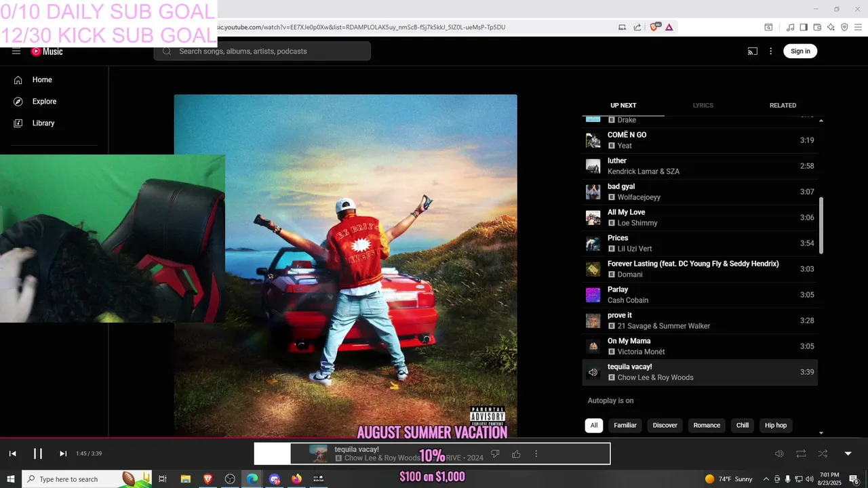Skip to the next track
Image resolution: width=868 pixels, height=488 pixels.
[63, 453]
